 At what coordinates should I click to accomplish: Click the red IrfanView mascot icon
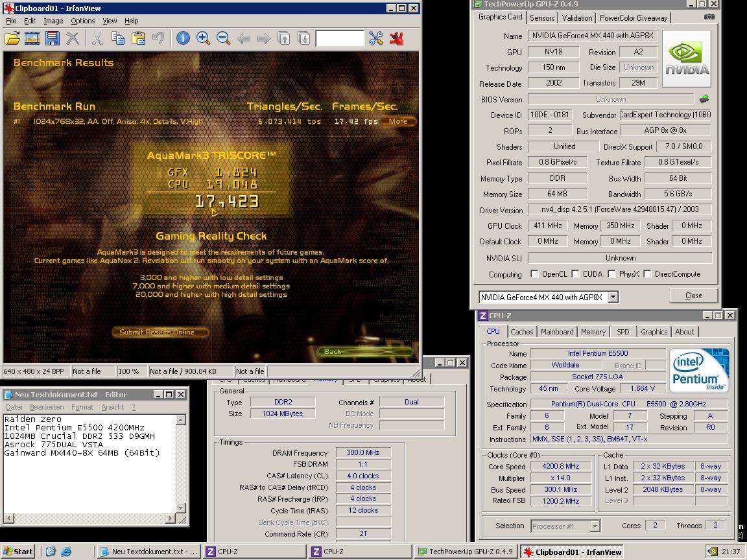tap(396, 38)
